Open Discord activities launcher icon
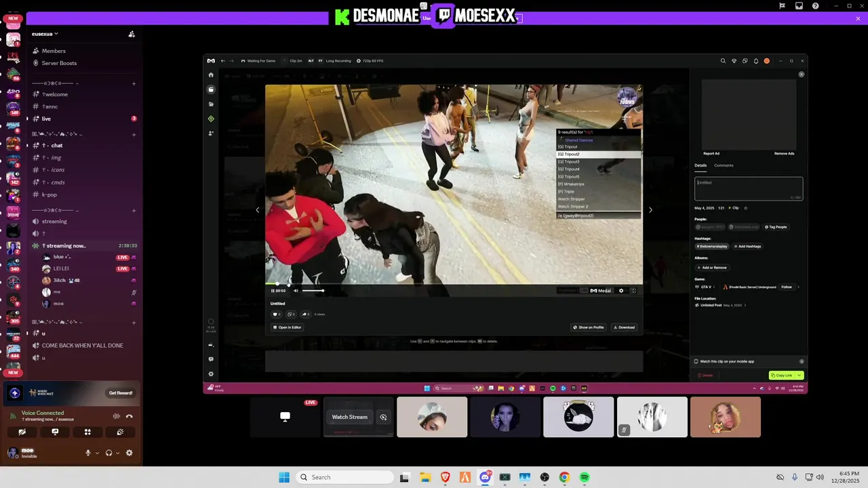868x488 pixels. 87,432
